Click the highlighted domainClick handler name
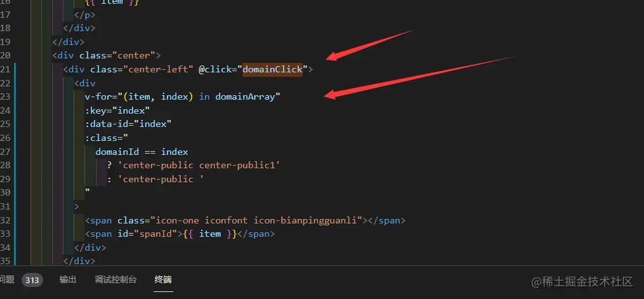Viewport: 644px width, 299px height. click(272, 69)
